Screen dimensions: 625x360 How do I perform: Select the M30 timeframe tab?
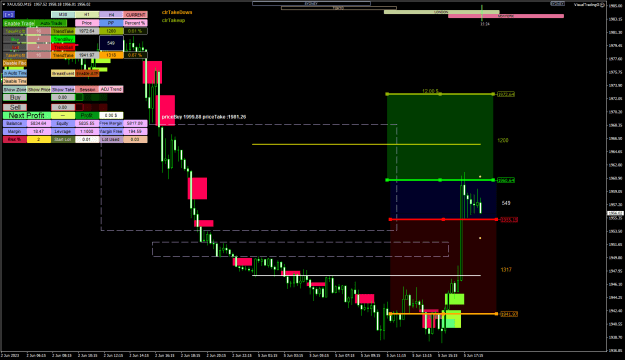pyautogui.click(x=63, y=15)
